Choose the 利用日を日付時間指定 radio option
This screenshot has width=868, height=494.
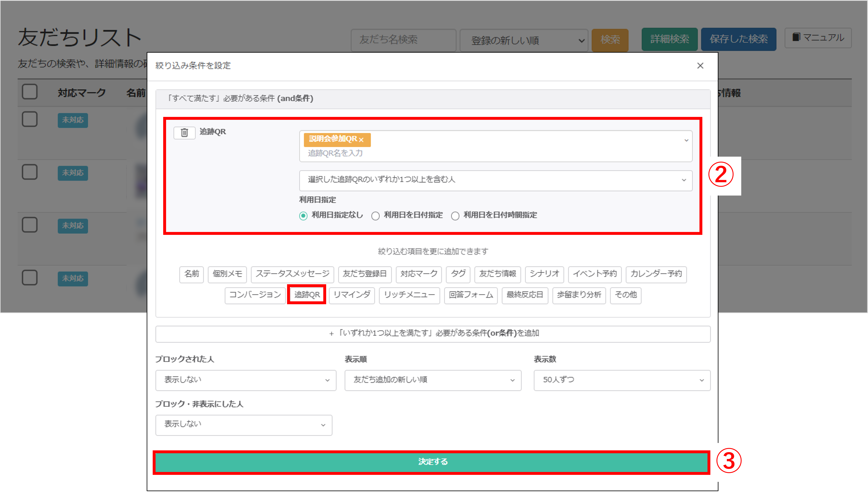455,216
